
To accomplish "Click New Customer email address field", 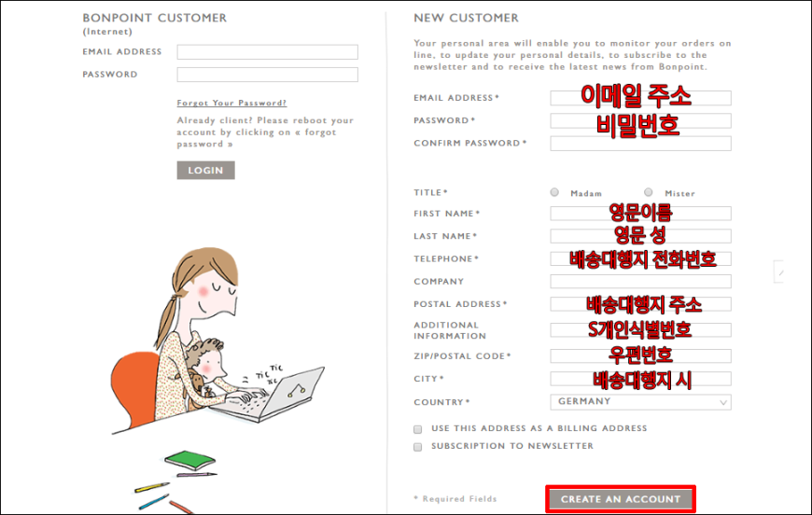I will point(640,98).
